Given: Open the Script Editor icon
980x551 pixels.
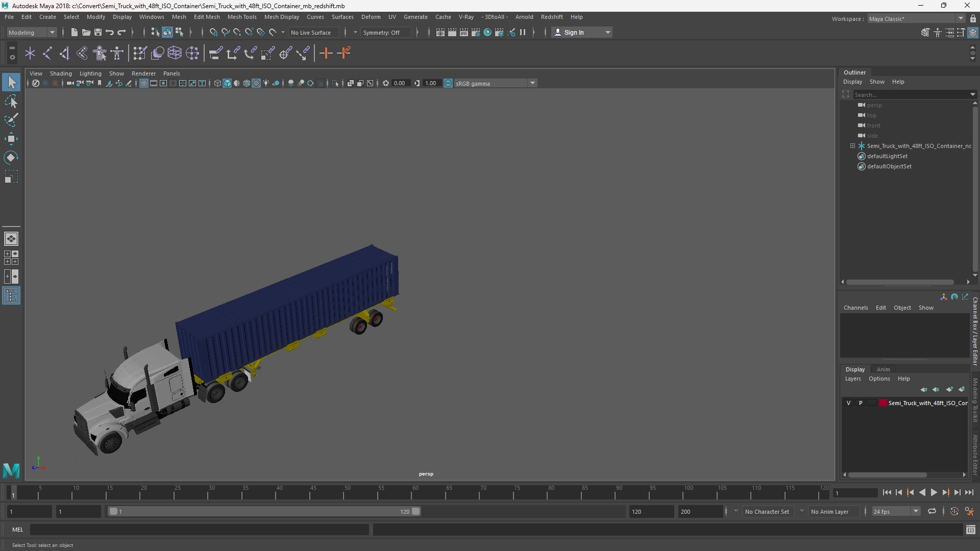Looking at the screenshot, I should [971, 530].
